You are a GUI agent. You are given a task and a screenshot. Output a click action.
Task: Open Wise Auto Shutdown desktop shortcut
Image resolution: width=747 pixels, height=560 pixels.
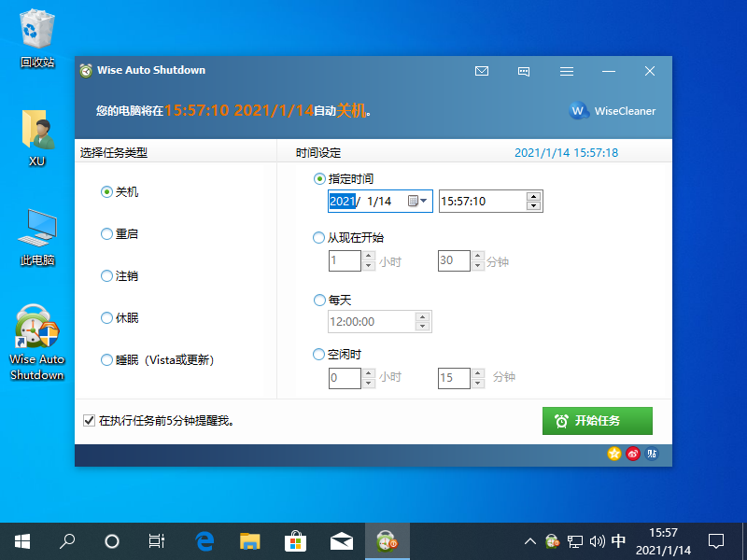point(37,343)
